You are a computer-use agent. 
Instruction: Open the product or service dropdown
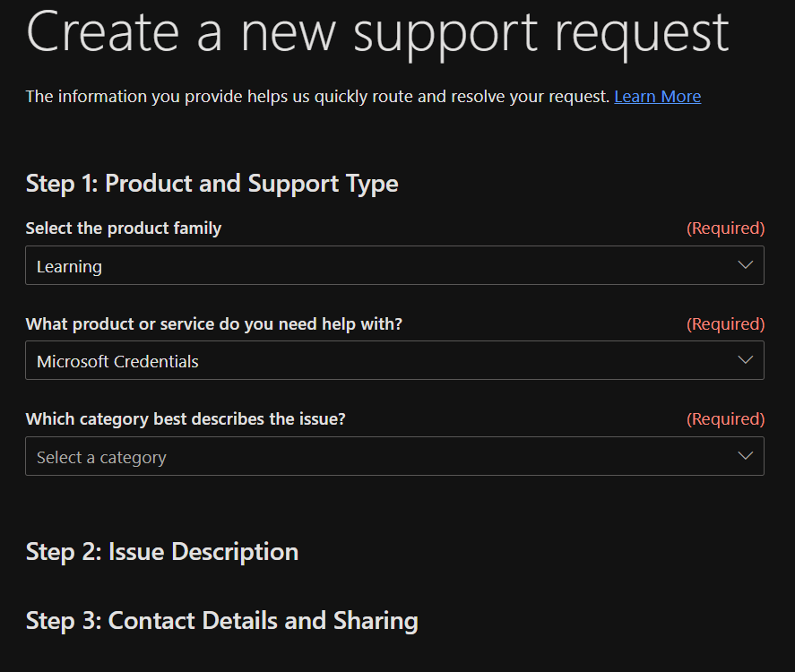394,360
